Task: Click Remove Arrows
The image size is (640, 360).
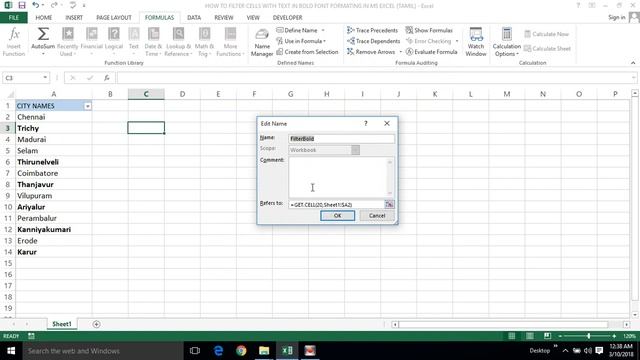Action: [x=371, y=52]
